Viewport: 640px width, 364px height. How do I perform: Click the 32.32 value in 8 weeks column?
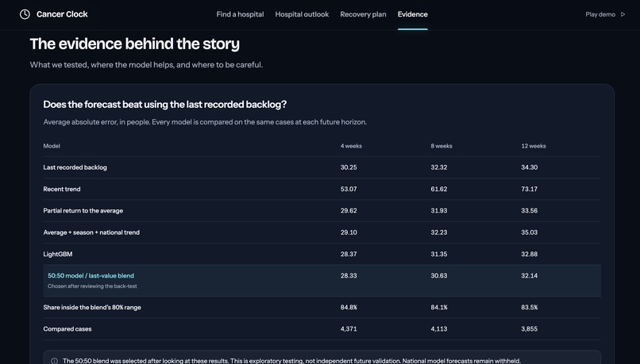439,167
